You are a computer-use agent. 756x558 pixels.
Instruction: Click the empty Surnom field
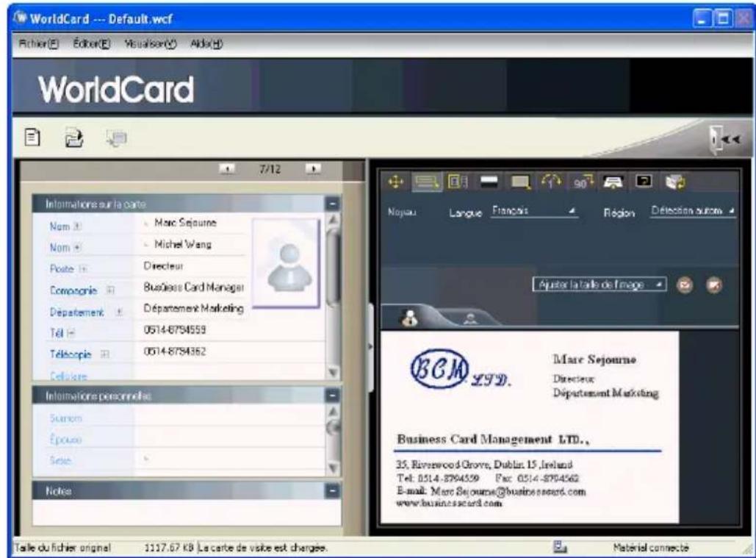(230, 417)
